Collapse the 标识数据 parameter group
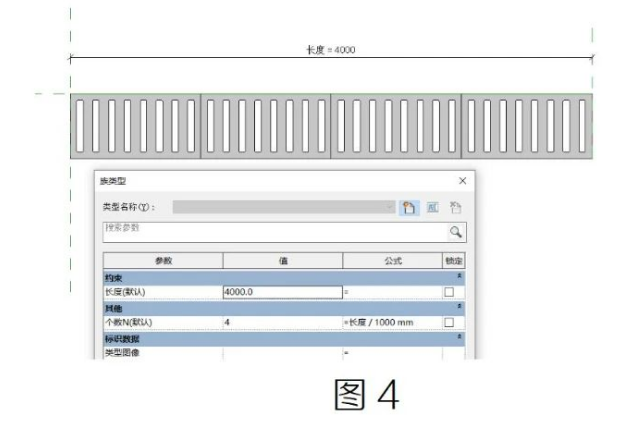Screen dimensions: 631x423 coord(459,337)
